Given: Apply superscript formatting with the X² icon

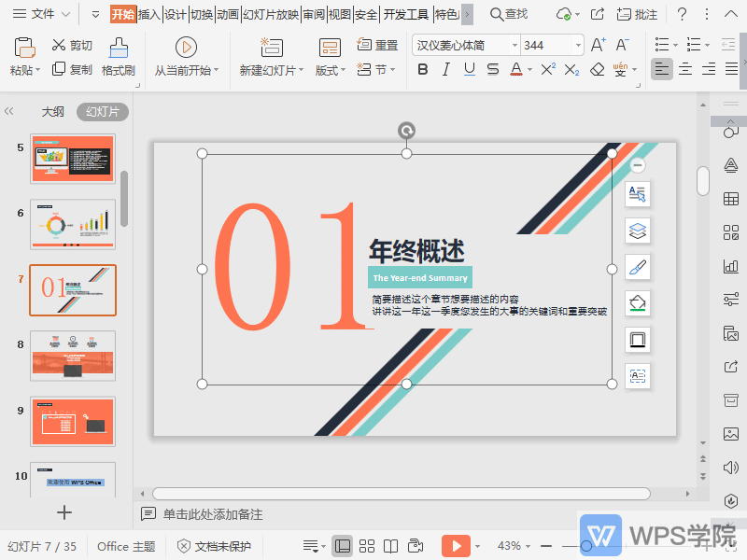Looking at the screenshot, I should click(x=547, y=68).
